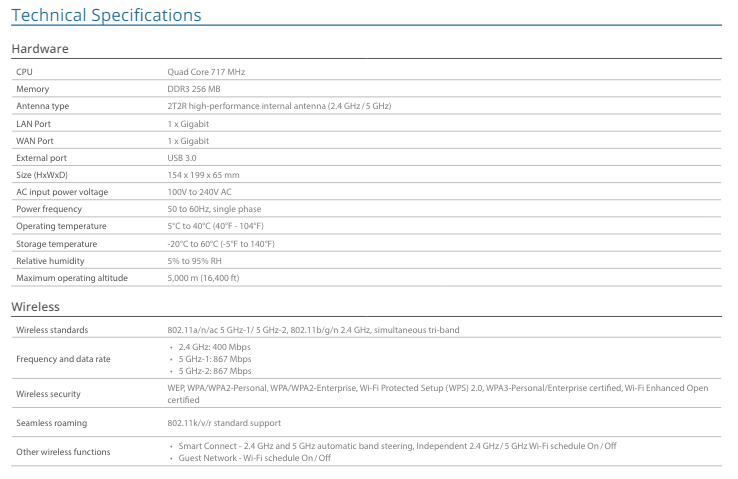Click the 154 x 199 x 65 mm size value

click(x=203, y=175)
